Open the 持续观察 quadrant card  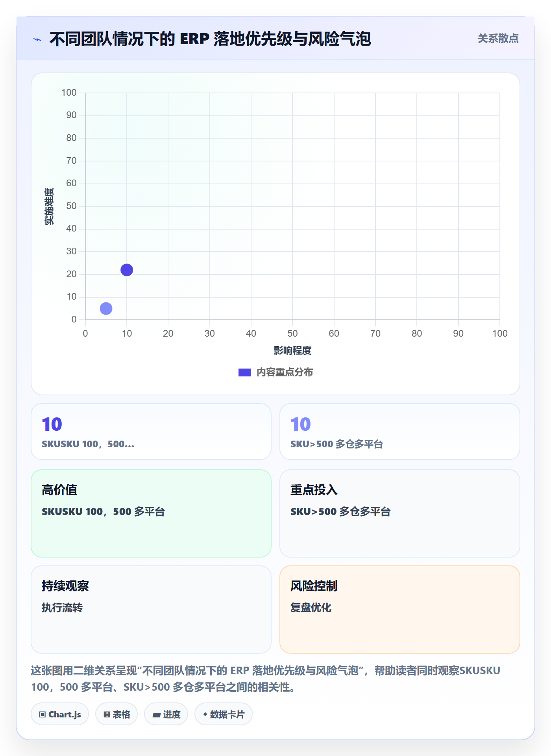(151, 610)
